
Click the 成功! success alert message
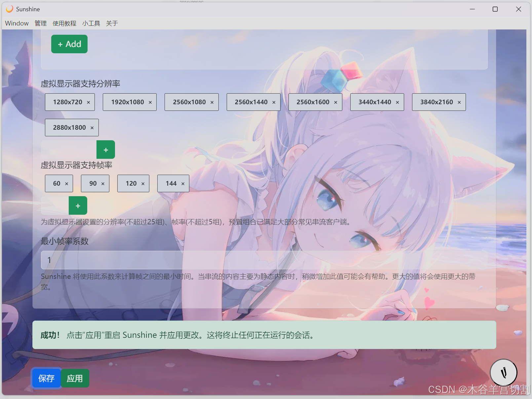[264, 335]
